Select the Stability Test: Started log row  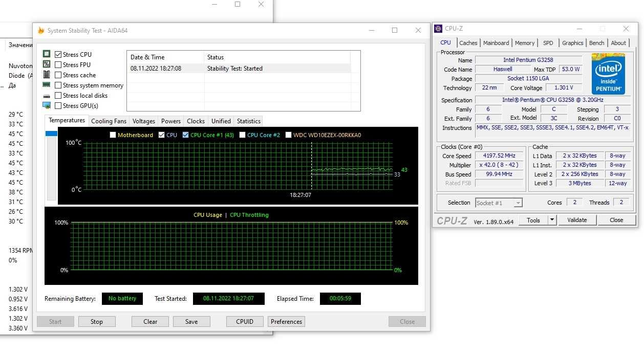click(x=239, y=69)
